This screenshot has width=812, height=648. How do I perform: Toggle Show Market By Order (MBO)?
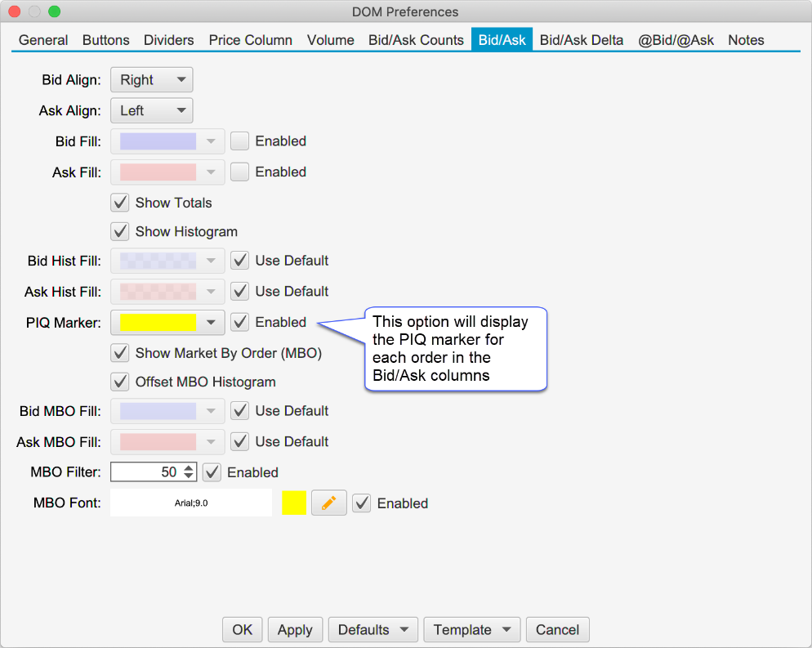(x=120, y=353)
